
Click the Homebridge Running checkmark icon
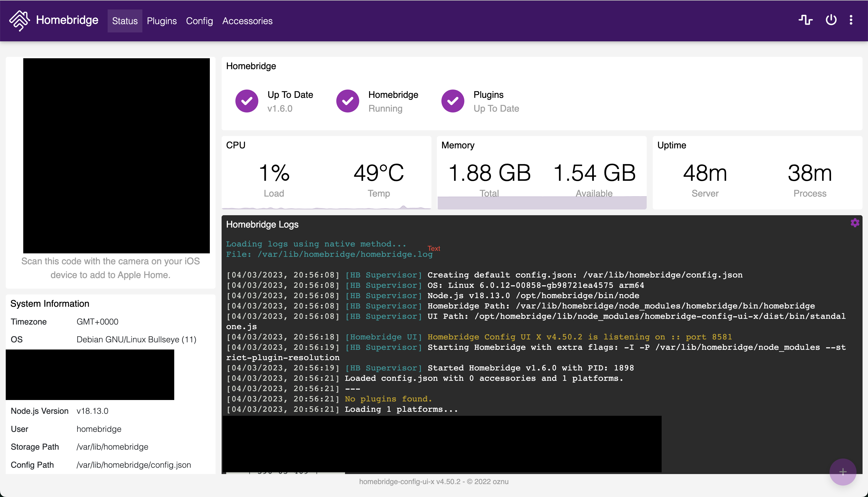click(x=347, y=101)
